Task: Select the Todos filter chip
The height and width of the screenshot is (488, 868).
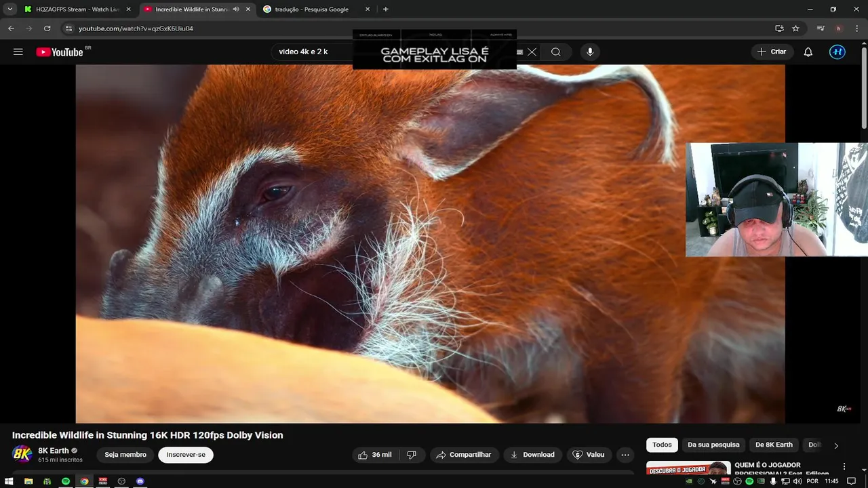Action: [x=662, y=445]
